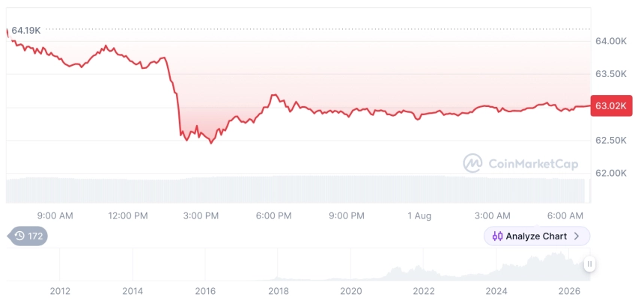Click 2018 on the history timeline
Viewport: 644px width, 300px height.
tap(278, 291)
